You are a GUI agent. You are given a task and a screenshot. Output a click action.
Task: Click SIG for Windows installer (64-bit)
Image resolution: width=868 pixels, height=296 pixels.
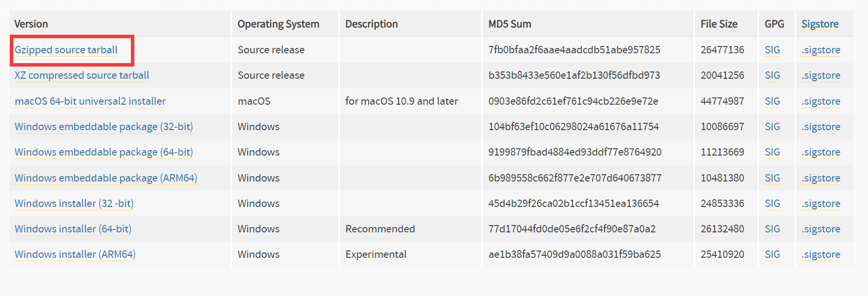[772, 229]
